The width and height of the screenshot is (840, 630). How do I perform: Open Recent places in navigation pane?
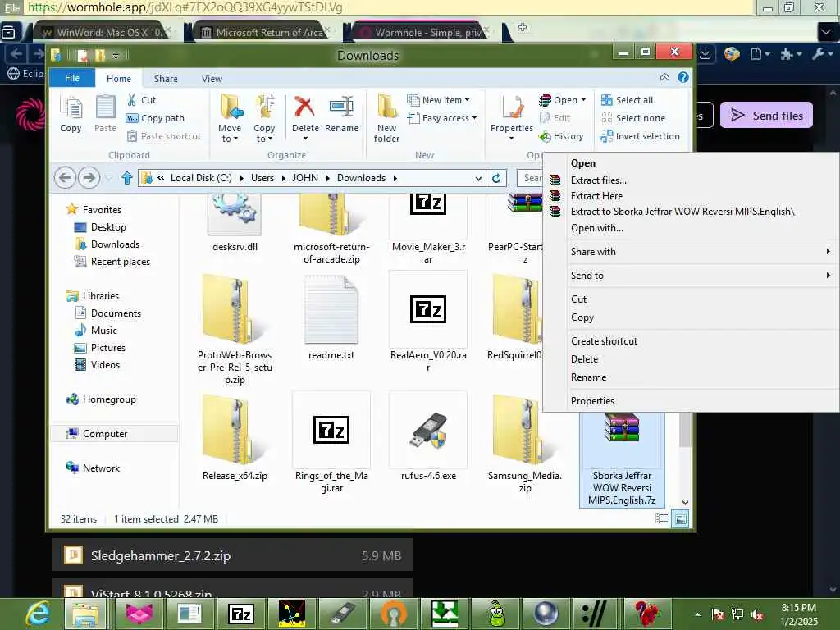click(x=112, y=262)
